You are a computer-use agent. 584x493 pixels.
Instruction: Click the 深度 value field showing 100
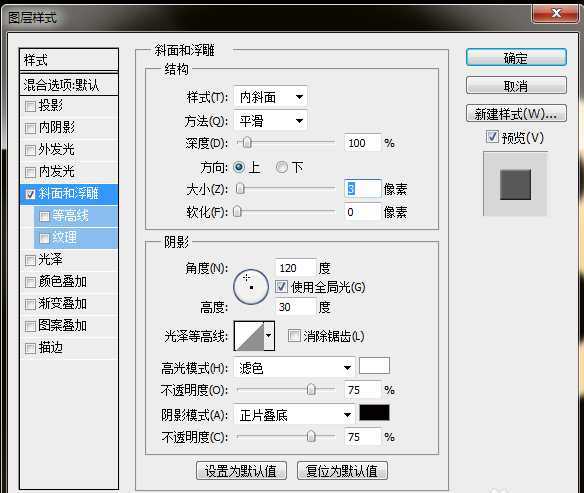coord(362,143)
